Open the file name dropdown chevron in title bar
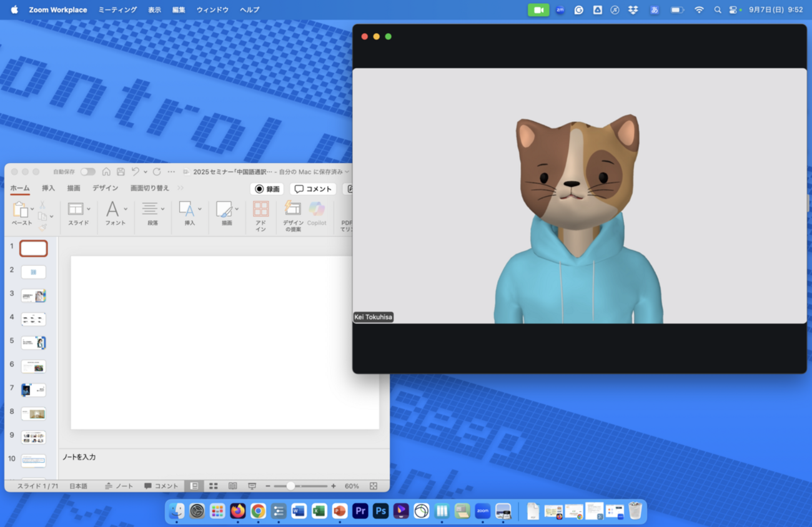Image resolution: width=812 pixels, height=527 pixels. tap(347, 172)
